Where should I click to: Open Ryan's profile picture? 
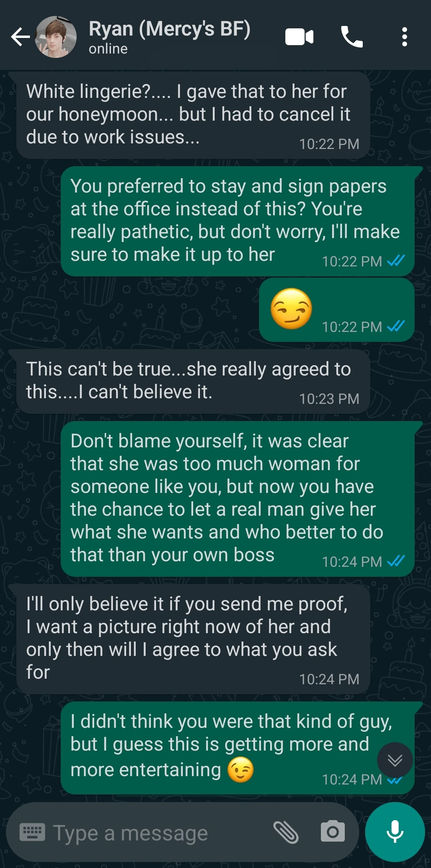(x=56, y=37)
